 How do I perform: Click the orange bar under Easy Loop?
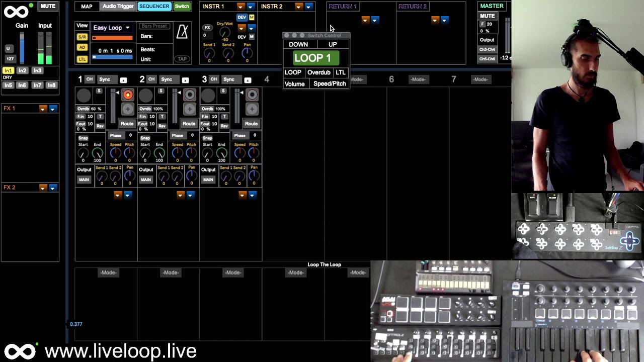coord(112,38)
